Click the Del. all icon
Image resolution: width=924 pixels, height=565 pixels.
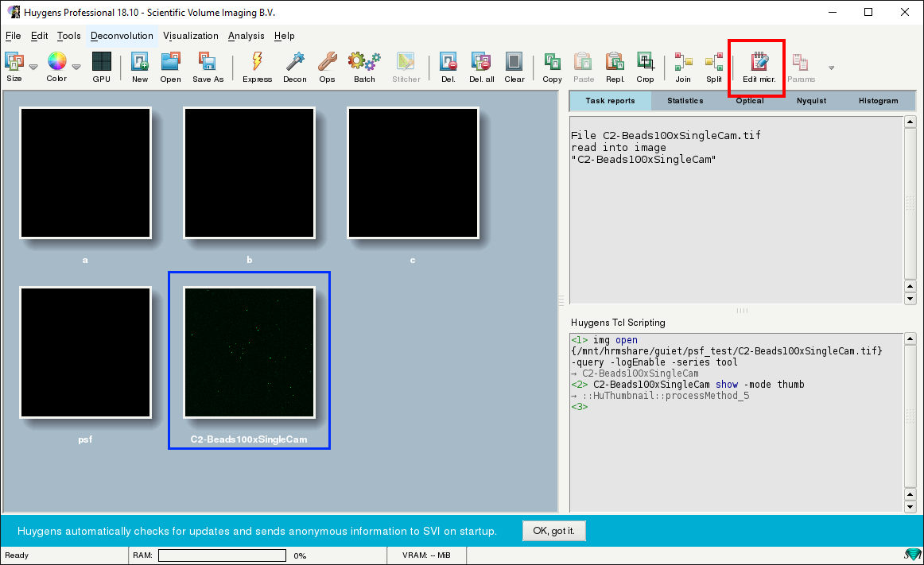[x=481, y=67]
